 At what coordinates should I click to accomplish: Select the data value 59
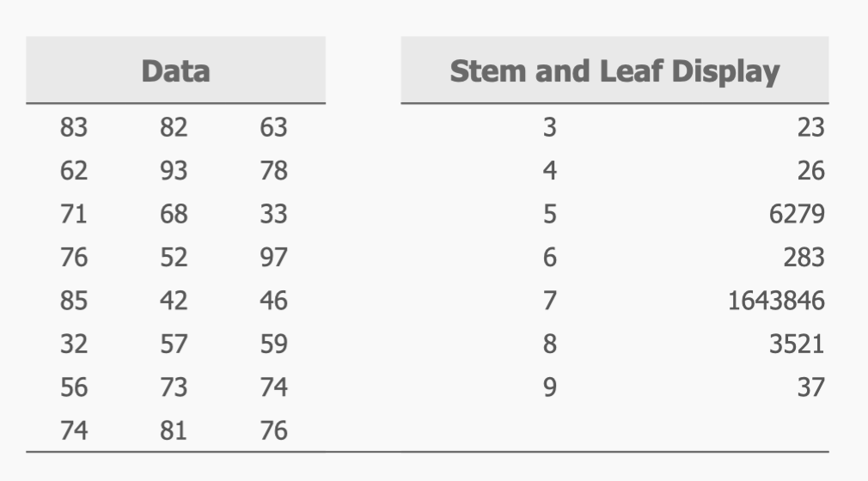tap(273, 344)
